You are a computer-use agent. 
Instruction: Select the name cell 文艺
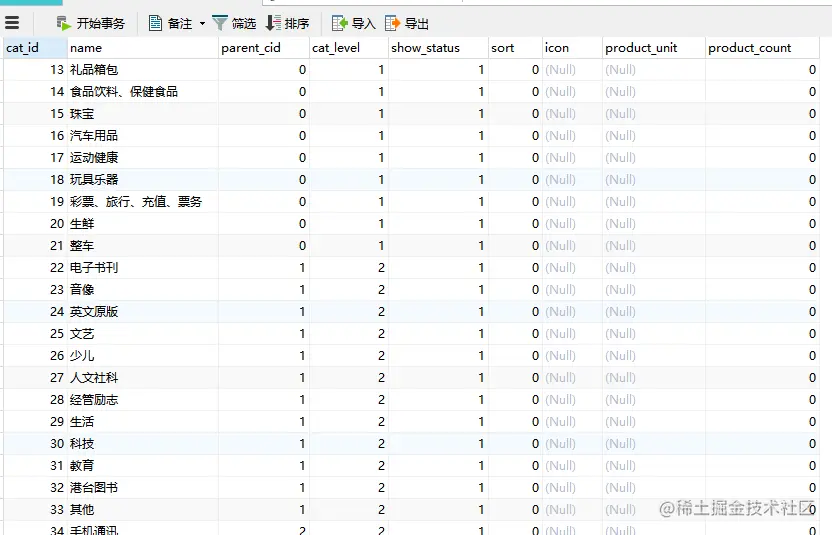(x=143, y=334)
